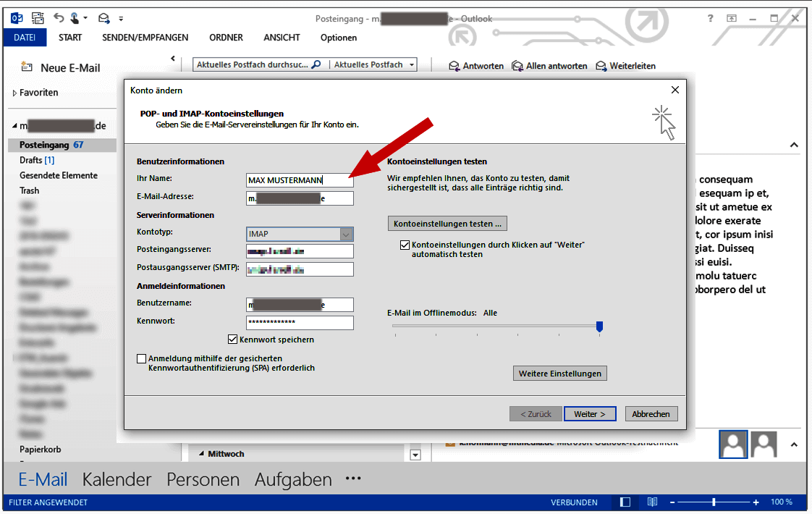Click Weiterleiten in the reading pane
Image resolution: width=812 pixels, height=514 pixels.
click(x=625, y=66)
